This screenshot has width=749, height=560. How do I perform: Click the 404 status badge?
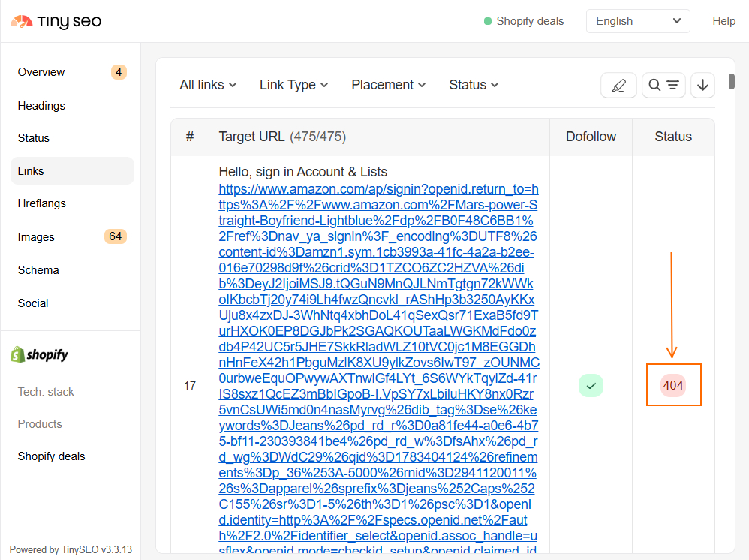coord(673,386)
